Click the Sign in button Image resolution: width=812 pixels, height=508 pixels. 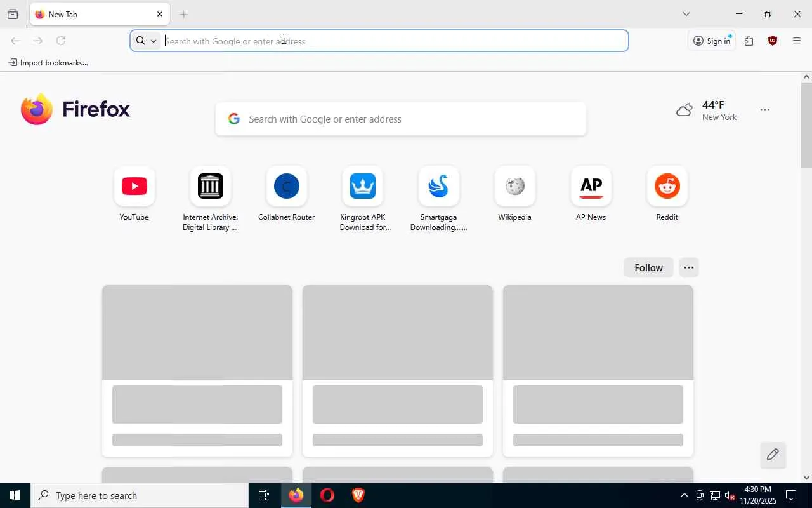(x=712, y=41)
